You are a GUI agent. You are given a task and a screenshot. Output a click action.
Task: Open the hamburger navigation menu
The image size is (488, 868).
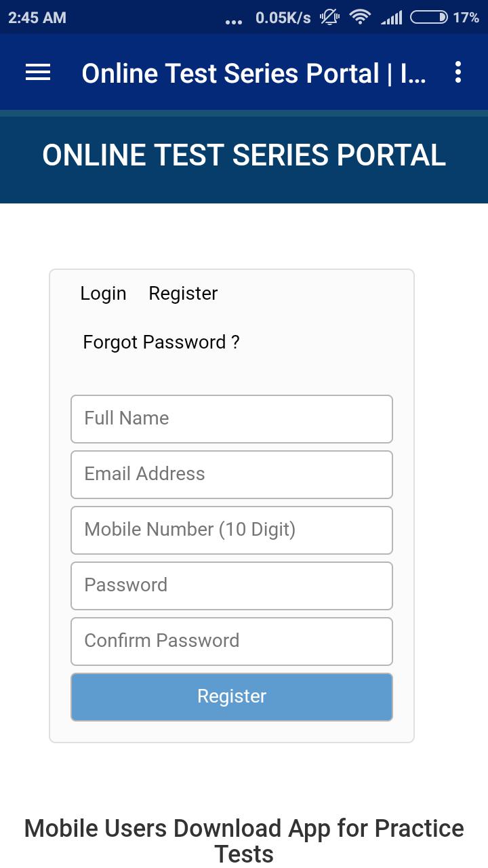[x=38, y=73]
